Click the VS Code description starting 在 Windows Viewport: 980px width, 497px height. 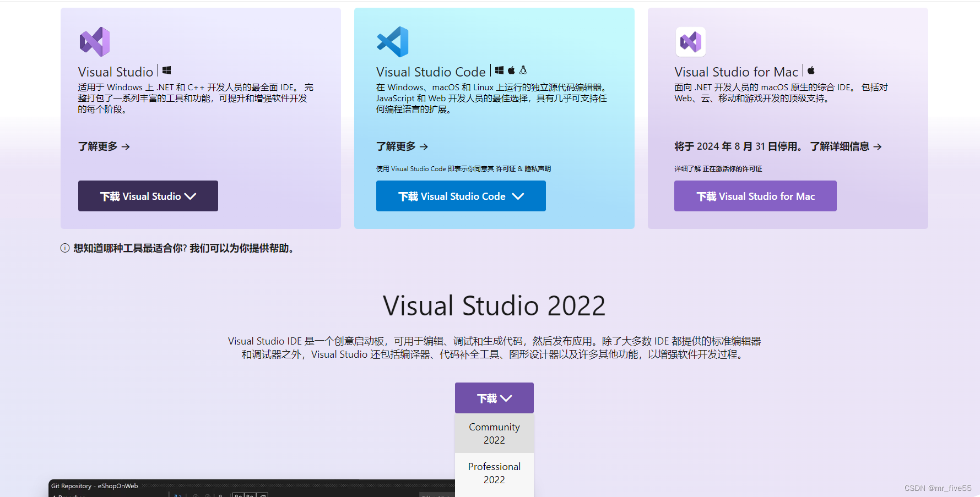point(492,99)
